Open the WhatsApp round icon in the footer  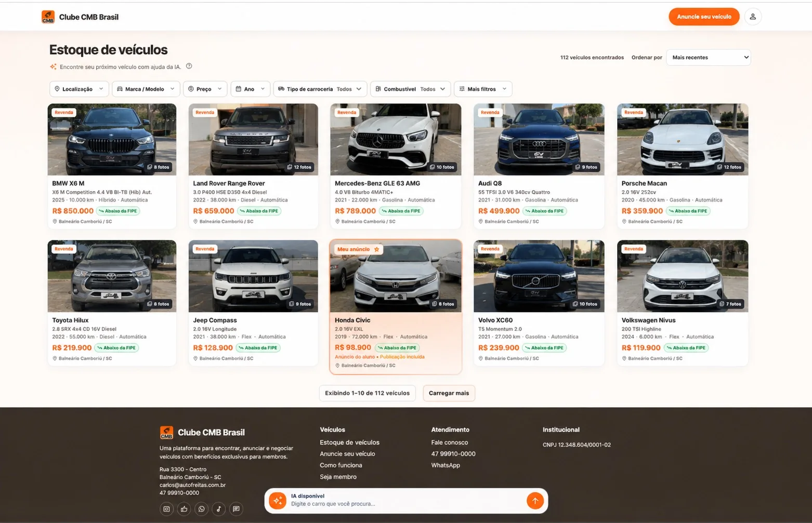click(202, 509)
